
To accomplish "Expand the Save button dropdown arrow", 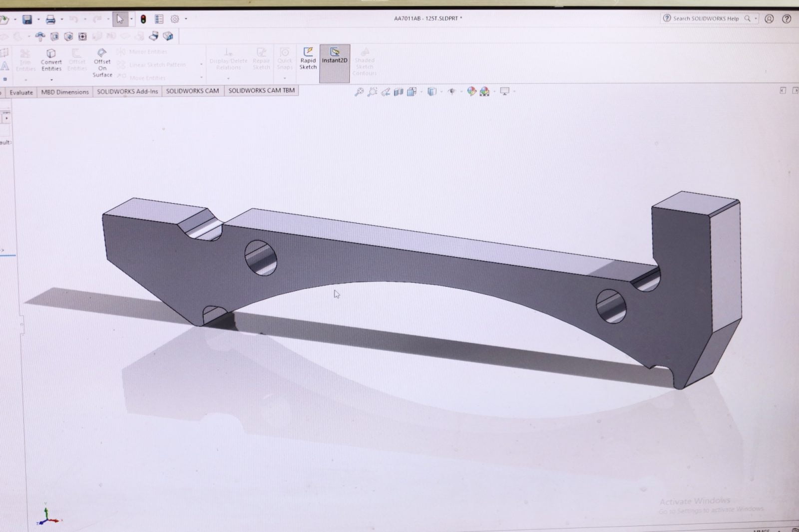I will pos(38,19).
